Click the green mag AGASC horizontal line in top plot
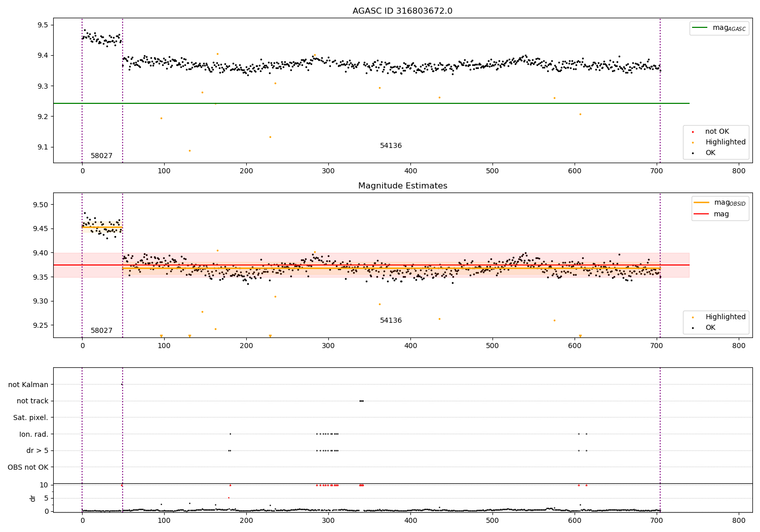Viewport: 760px width, 532px height. pyautogui.click(x=371, y=103)
